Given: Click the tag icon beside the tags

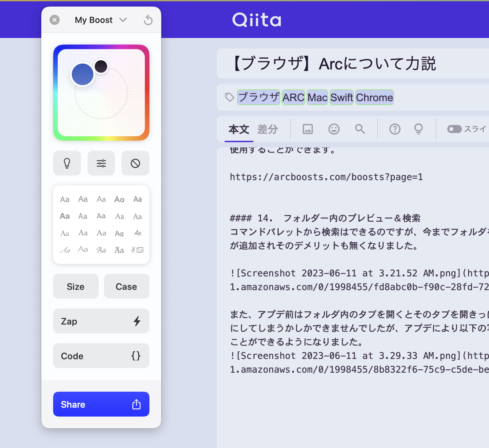Looking at the screenshot, I should pyautogui.click(x=229, y=97).
